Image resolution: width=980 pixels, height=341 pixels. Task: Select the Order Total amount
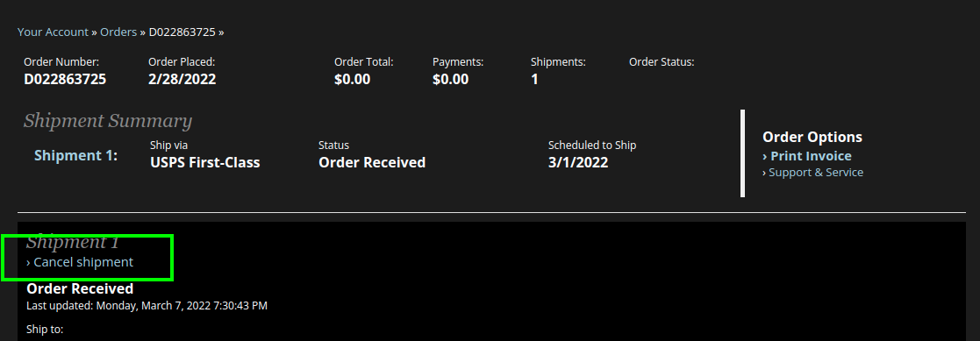point(352,79)
